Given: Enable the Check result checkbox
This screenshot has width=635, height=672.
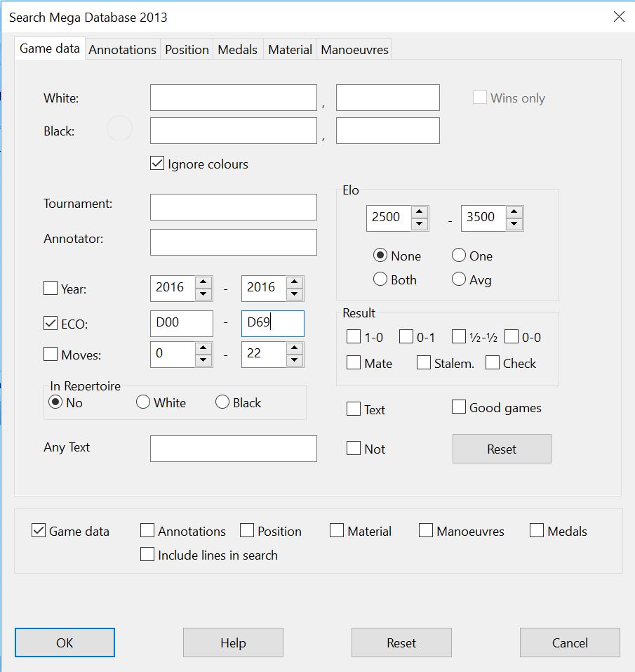Looking at the screenshot, I should pos(493,362).
